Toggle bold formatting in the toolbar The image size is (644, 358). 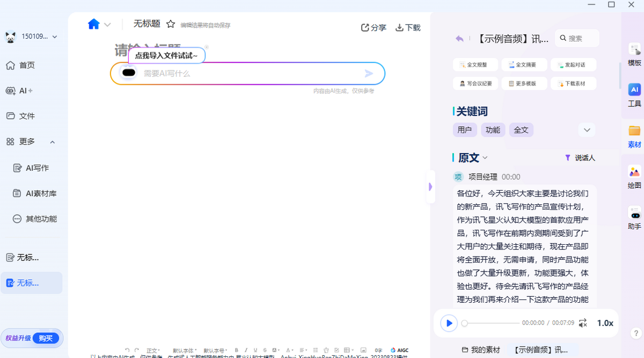pos(236,349)
